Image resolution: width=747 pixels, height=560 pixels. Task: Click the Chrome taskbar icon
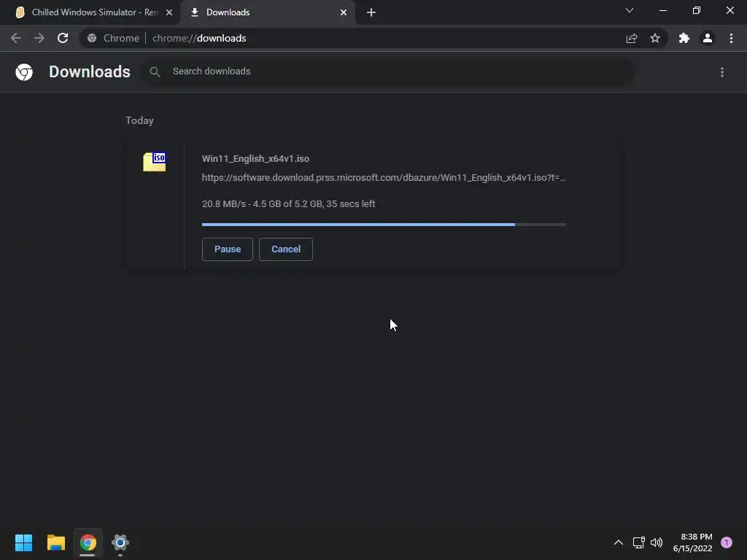pos(88,542)
